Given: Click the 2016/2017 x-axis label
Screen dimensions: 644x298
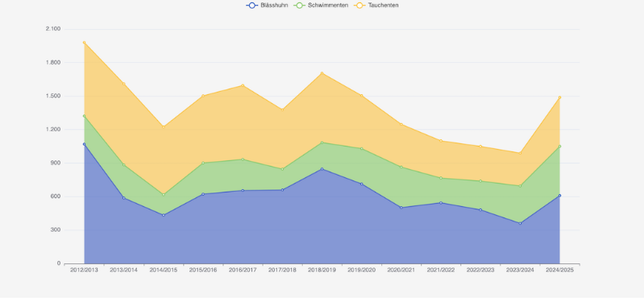Looking at the screenshot, I should (243, 270).
